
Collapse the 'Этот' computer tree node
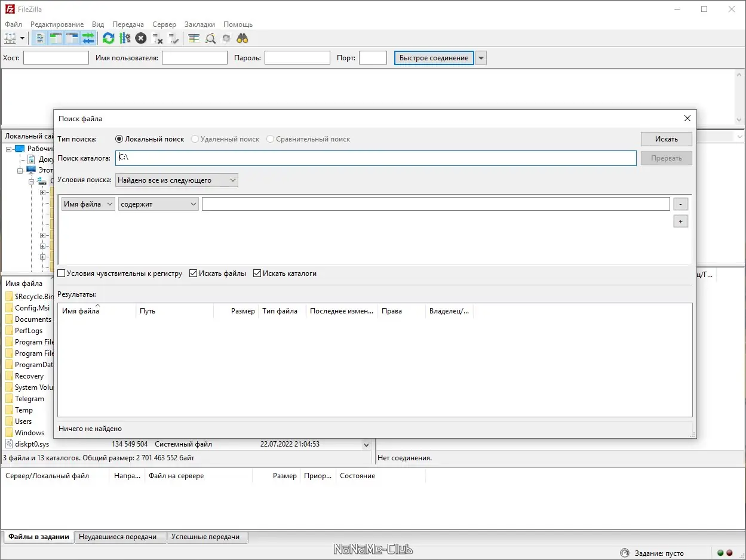coord(20,170)
